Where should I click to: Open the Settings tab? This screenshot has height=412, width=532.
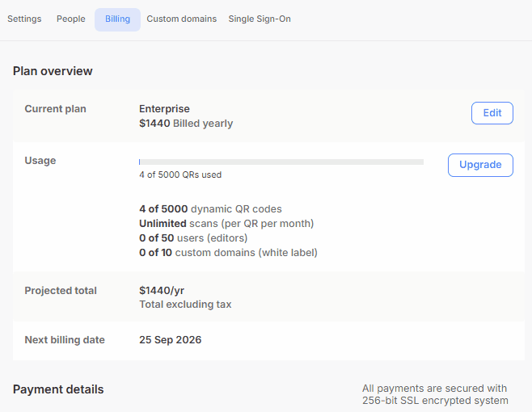(24, 19)
